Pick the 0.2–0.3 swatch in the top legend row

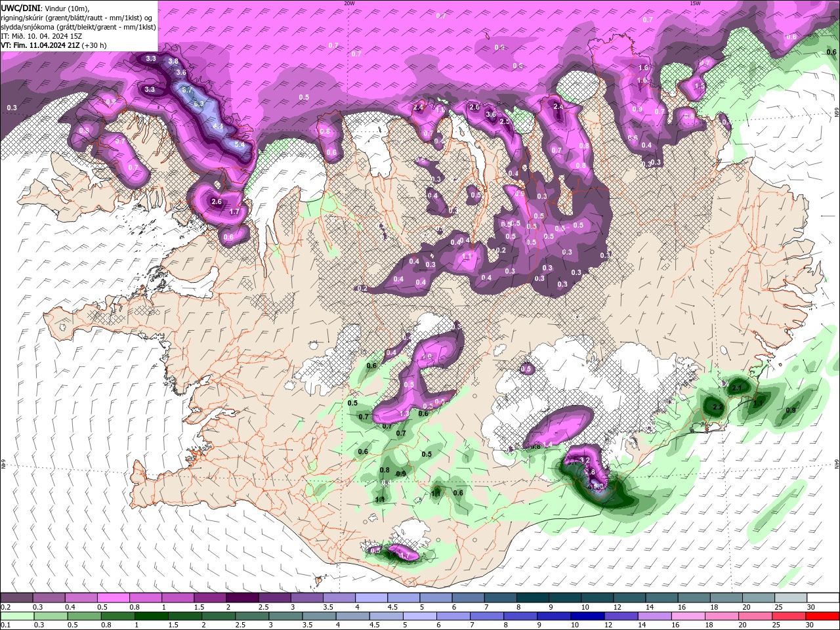pos(16,598)
